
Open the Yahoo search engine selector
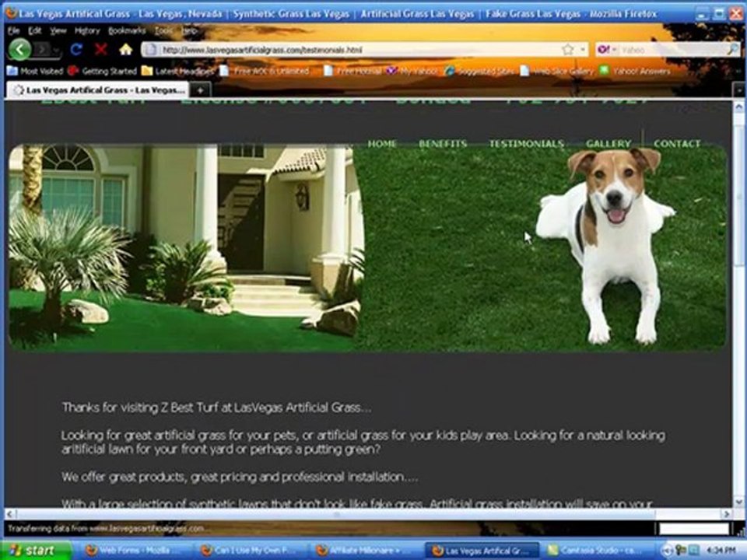[x=606, y=50]
